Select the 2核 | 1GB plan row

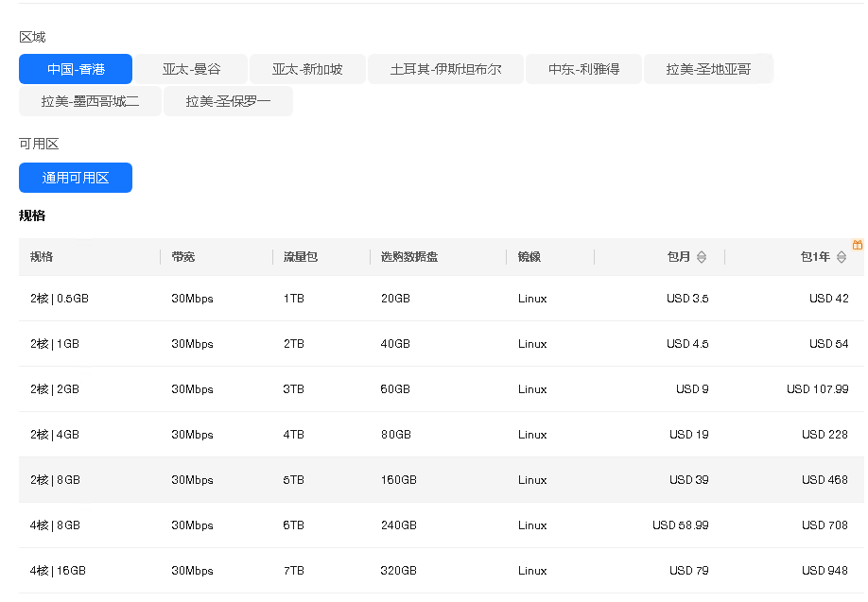442,344
